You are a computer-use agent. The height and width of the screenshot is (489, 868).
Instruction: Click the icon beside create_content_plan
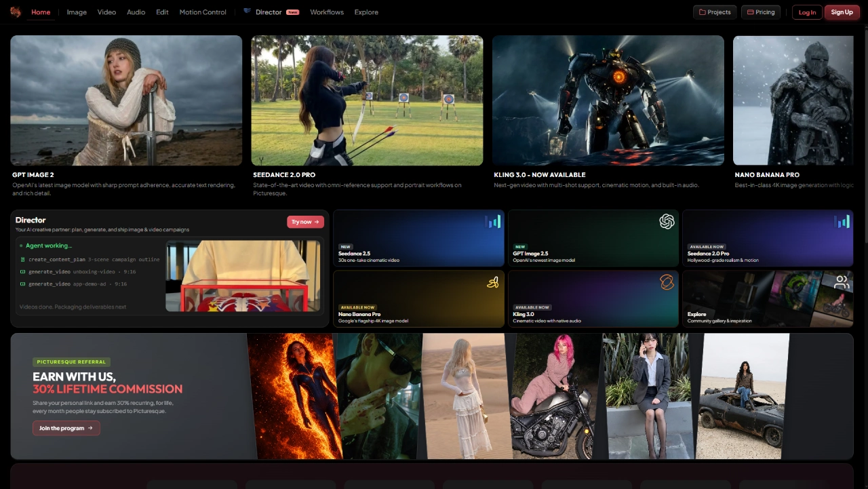(22, 260)
